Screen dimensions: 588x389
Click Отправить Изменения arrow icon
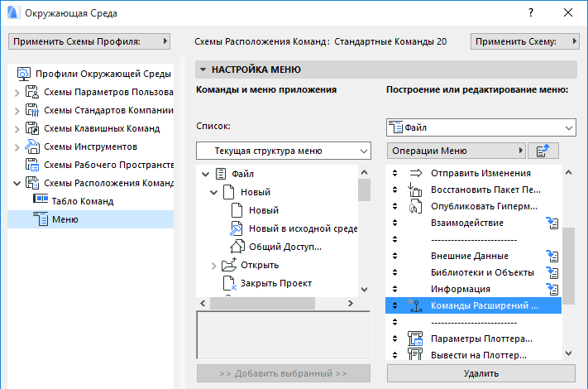[x=416, y=173]
